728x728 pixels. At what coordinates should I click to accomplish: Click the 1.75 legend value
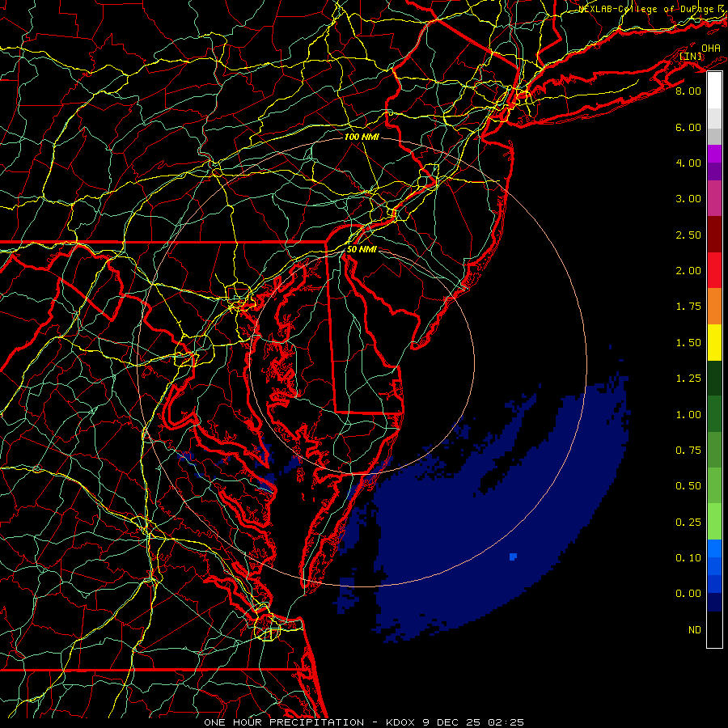click(688, 307)
